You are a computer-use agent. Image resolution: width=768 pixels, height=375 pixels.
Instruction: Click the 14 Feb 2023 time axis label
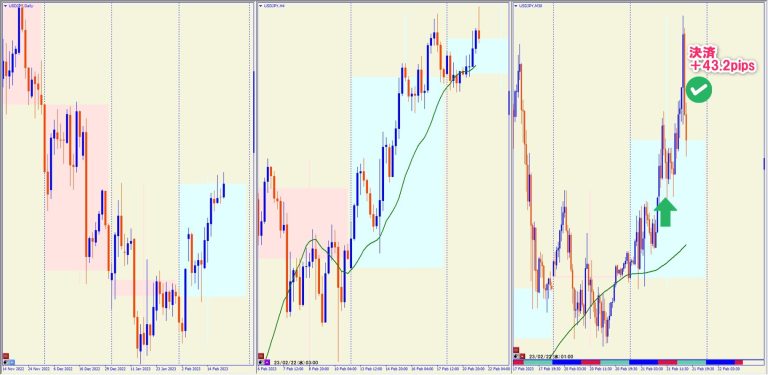point(217,369)
